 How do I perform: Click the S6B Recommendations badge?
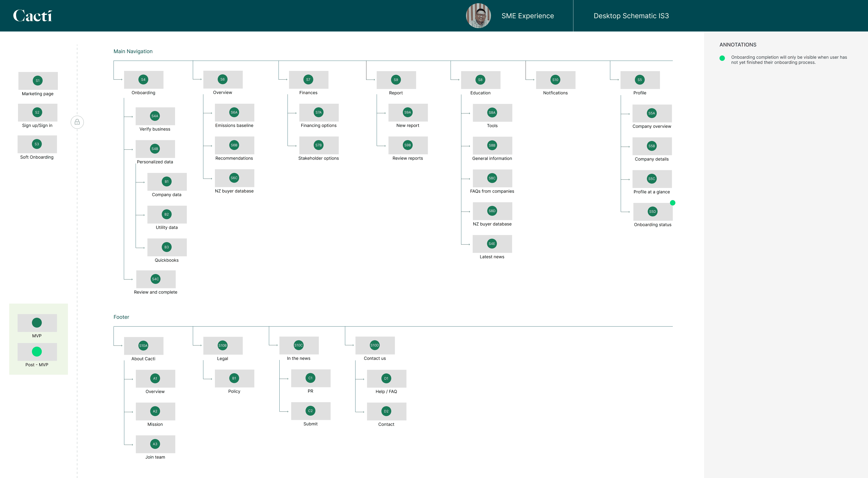pyautogui.click(x=234, y=145)
